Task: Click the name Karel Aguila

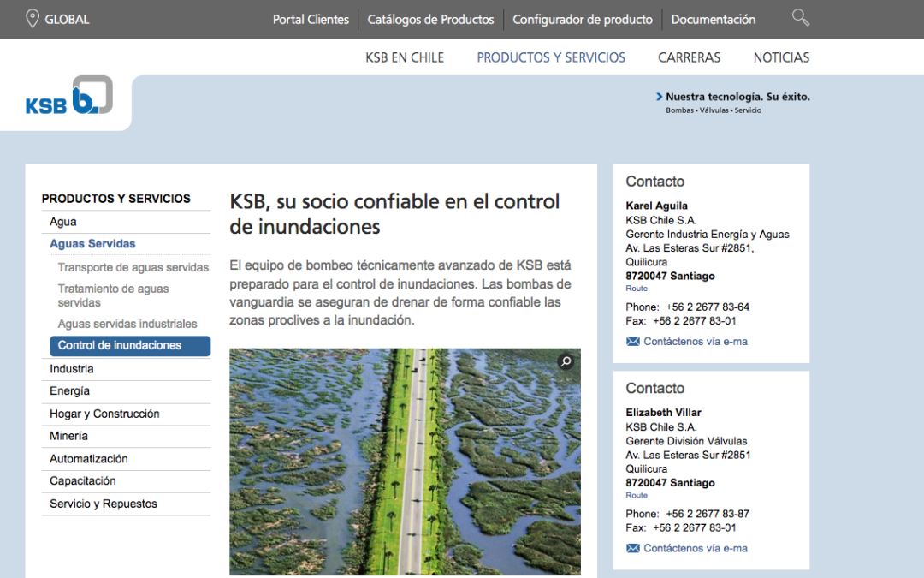Action: [x=656, y=206]
